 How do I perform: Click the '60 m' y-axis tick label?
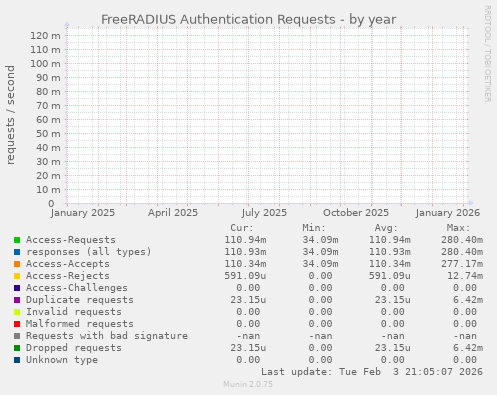48,120
